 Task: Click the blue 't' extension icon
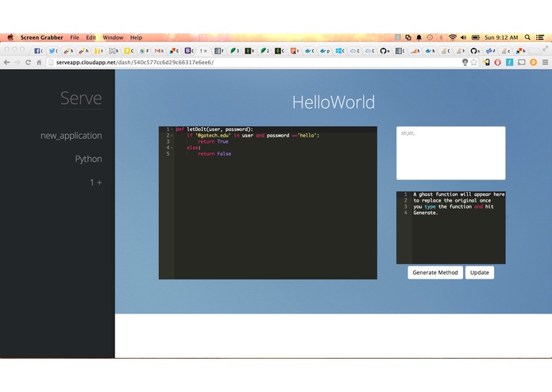[x=509, y=62]
